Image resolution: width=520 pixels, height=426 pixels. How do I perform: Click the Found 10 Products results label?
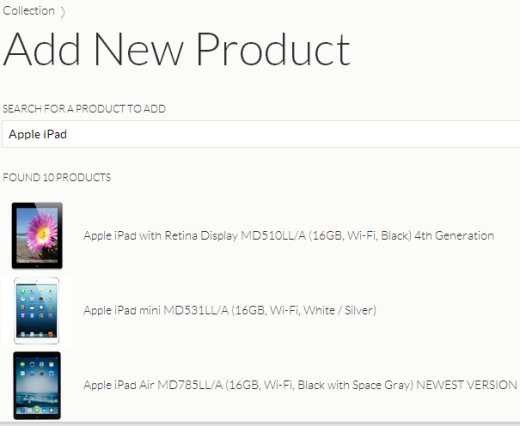(57, 177)
